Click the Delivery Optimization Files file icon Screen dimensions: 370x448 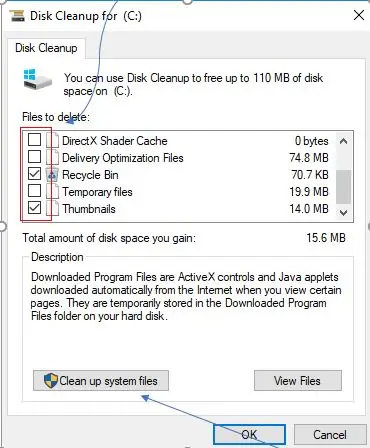click(x=52, y=157)
